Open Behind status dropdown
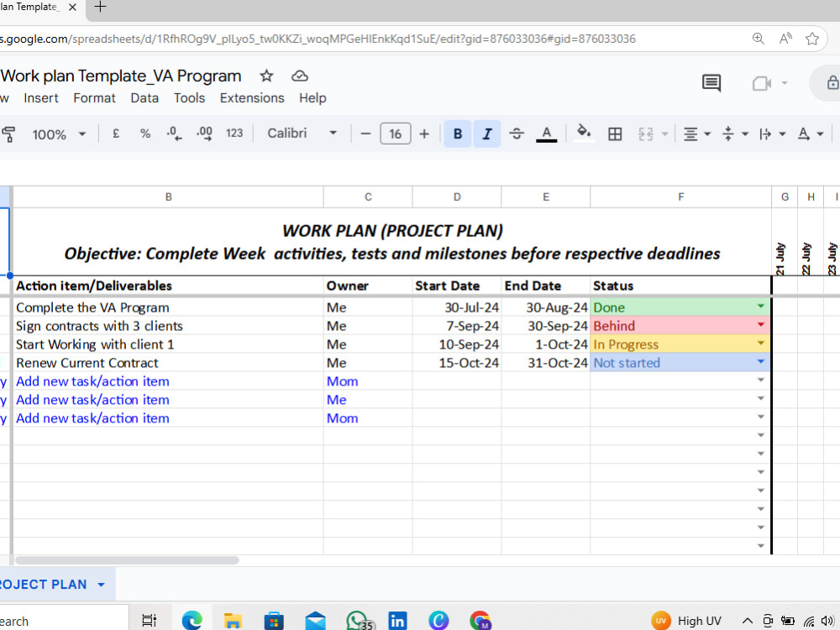840x630 pixels. click(760, 324)
